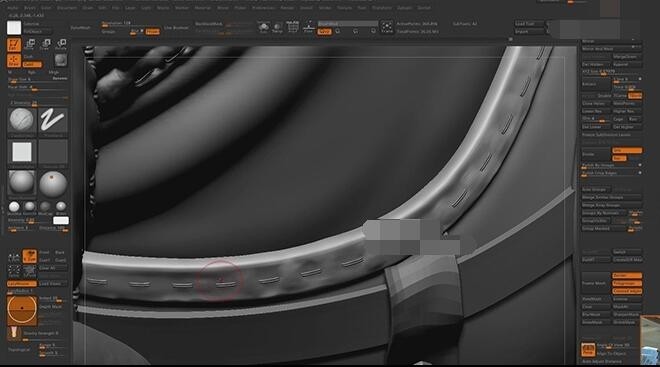Toggle the Double option under Extract
Image resolution: width=660 pixels, height=367 pixels.
pyautogui.click(x=604, y=96)
